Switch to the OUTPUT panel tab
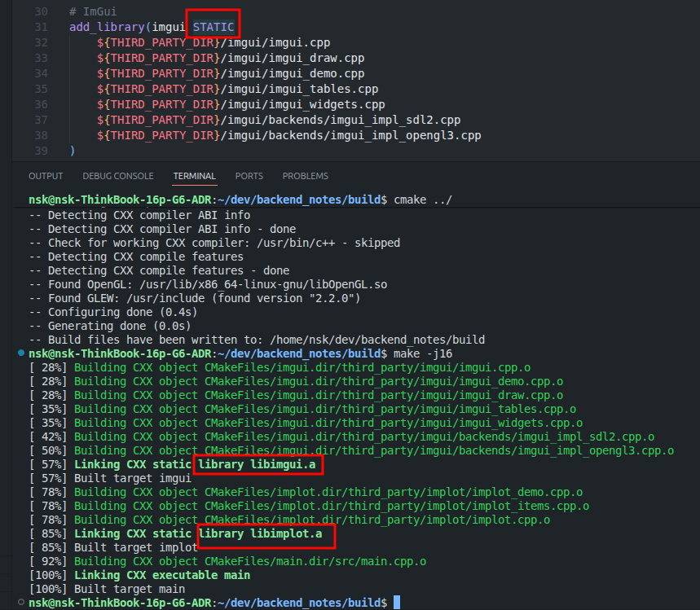Viewport: 700px width, 610px height. [x=46, y=176]
